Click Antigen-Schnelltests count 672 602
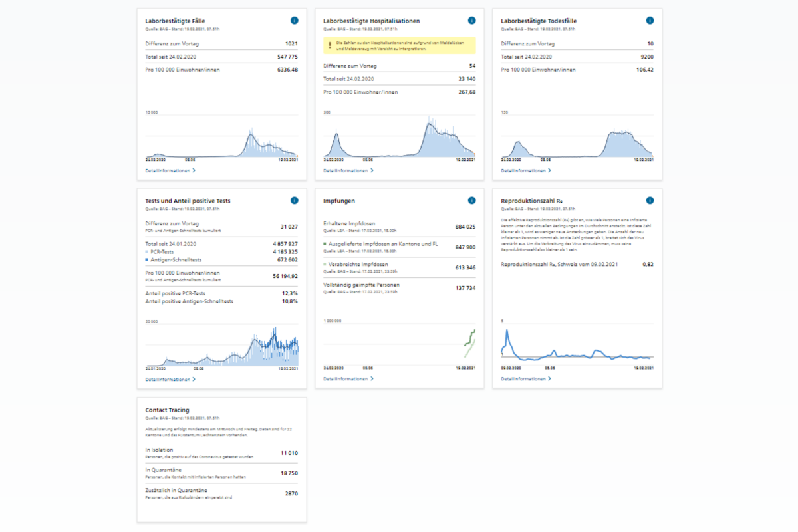Screen dimensions: 798x532 (x=287, y=260)
